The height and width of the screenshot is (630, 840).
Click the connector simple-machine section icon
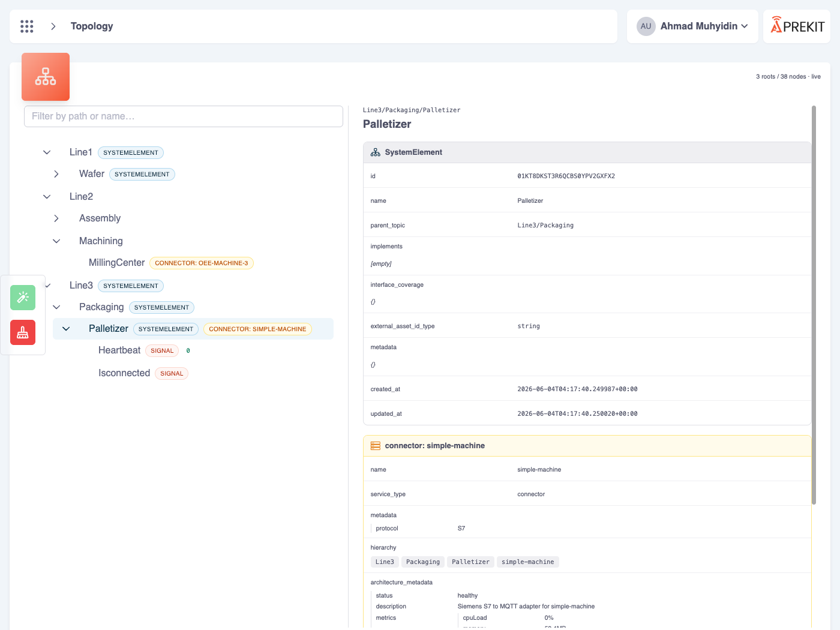click(x=376, y=446)
